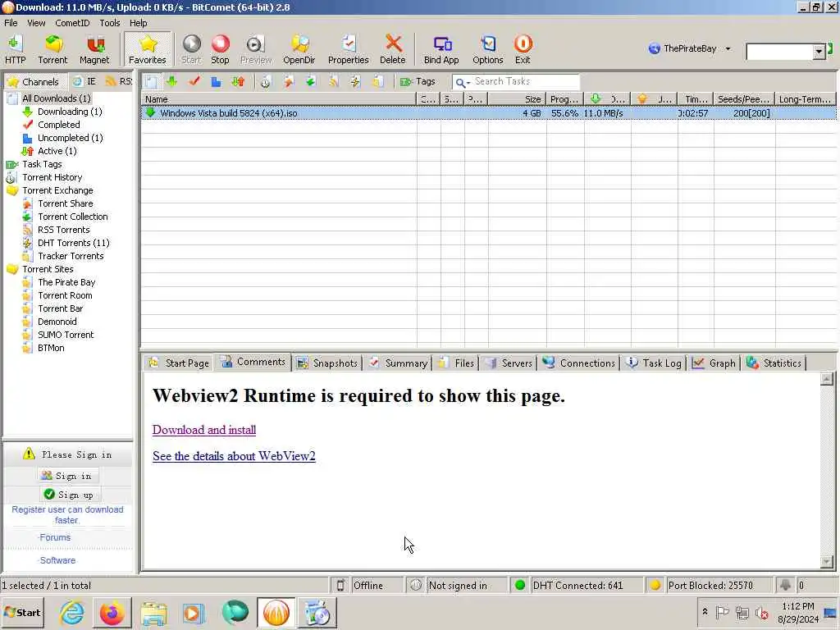Filter active tasks up-down arrows icon
The image size is (840, 630).
tap(238, 81)
